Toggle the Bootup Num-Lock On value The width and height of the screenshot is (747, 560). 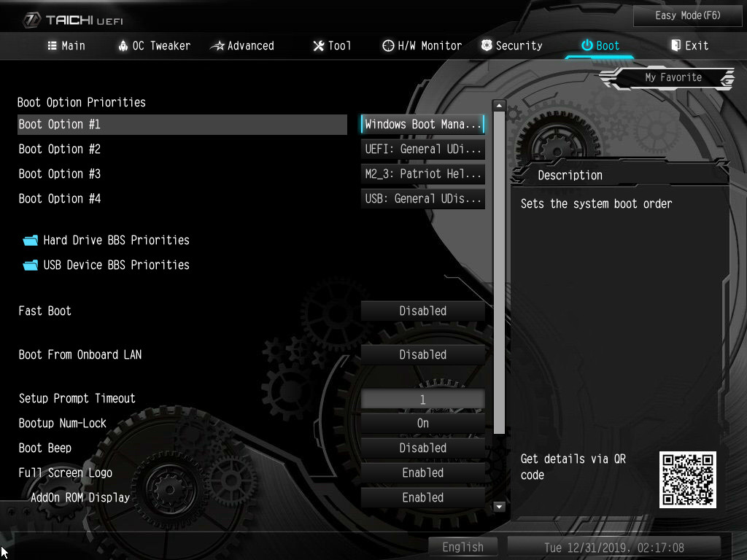tap(422, 424)
